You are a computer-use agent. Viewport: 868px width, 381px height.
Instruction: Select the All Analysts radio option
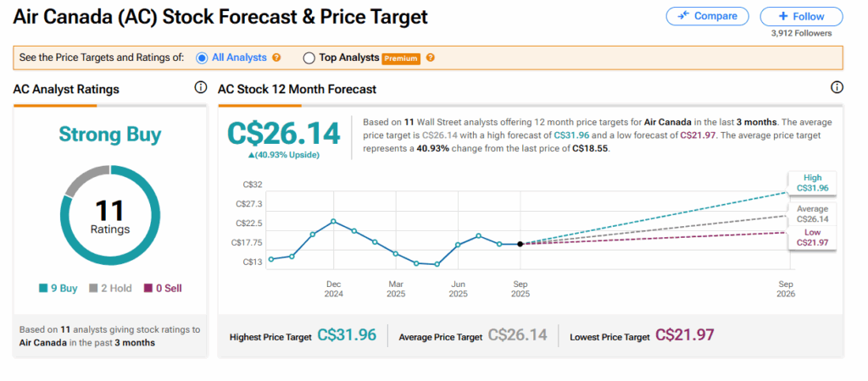coord(202,58)
